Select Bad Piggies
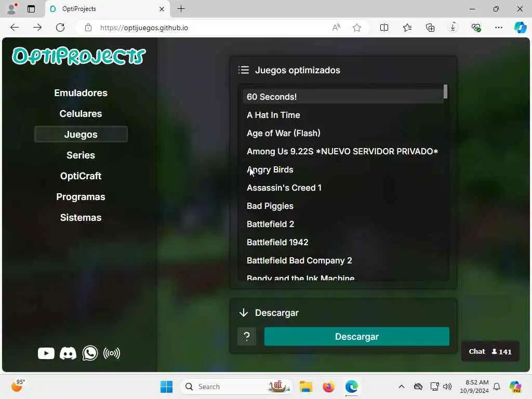Viewport: 532px width, 399px height. click(x=343, y=206)
